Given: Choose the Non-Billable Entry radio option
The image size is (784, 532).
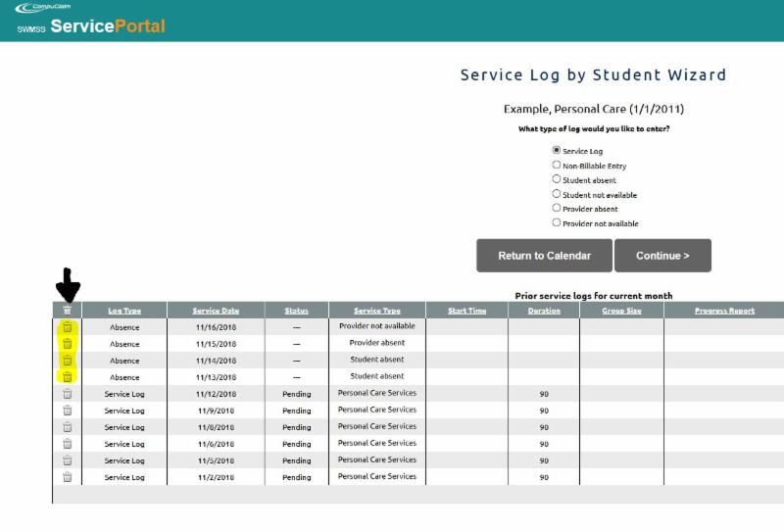Looking at the screenshot, I should point(557,165).
